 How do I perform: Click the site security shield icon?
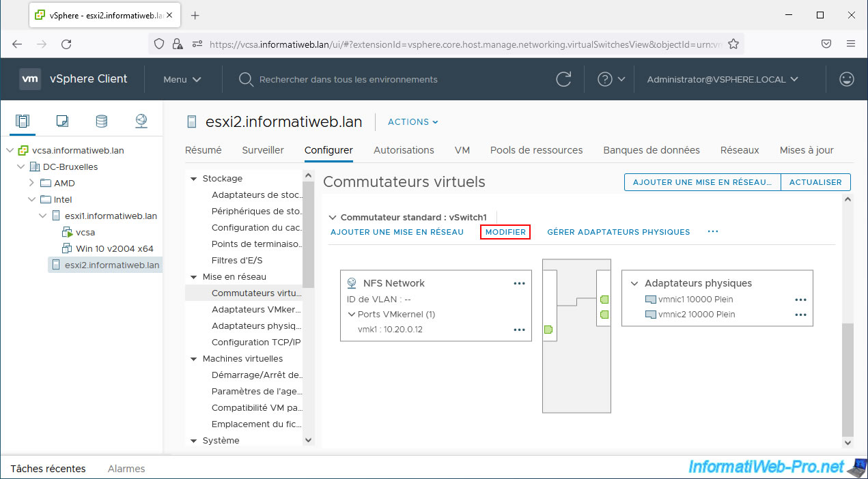(x=159, y=44)
